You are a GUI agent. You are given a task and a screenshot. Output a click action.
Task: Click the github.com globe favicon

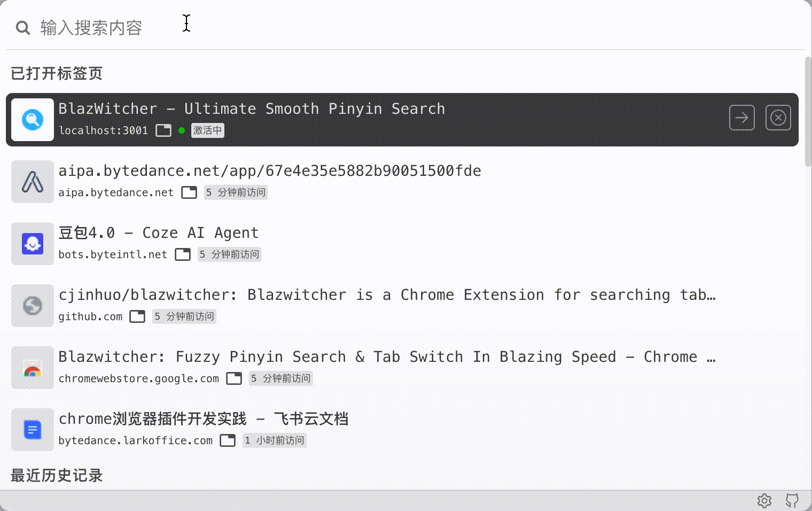33,306
